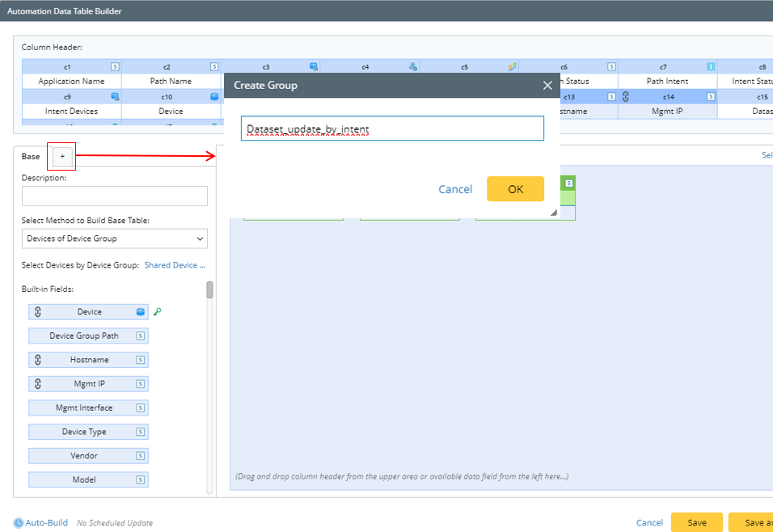
Task: Select the Path Name column header
Action: tap(171, 82)
